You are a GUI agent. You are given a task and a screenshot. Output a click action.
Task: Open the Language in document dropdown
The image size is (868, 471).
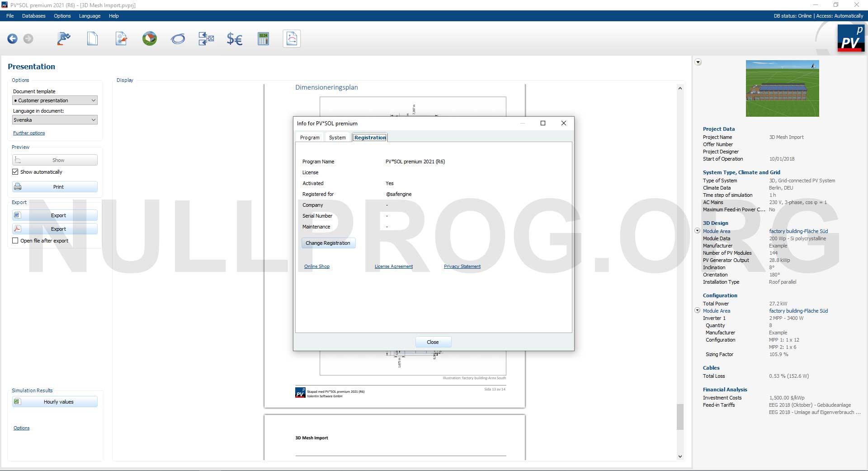(x=55, y=120)
